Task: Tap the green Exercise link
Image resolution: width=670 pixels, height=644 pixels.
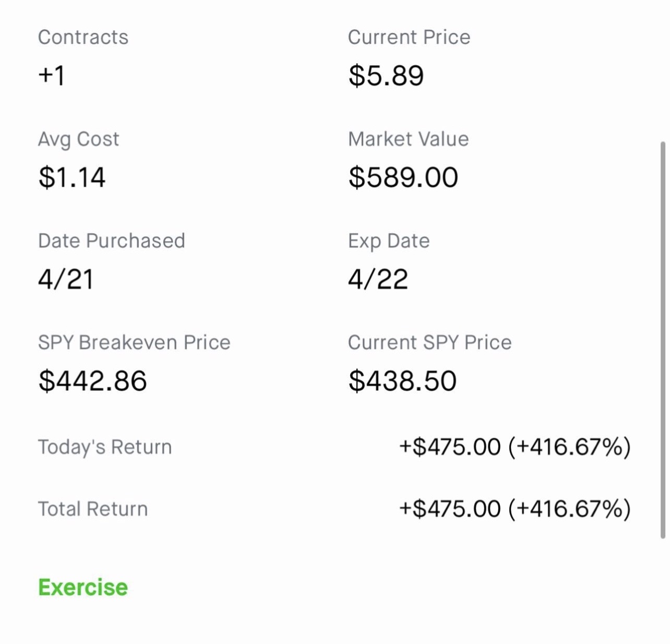Action: point(83,588)
